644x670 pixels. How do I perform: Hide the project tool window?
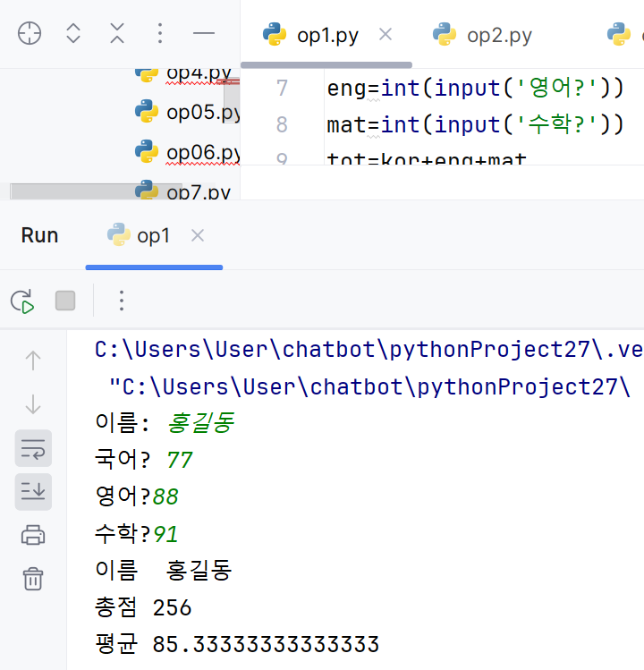pos(204,33)
